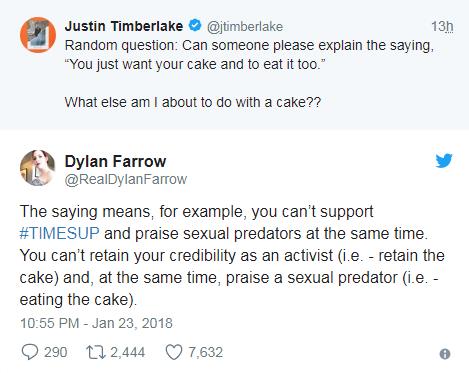Open Justin Timberlake's display name
The height and width of the screenshot is (373, 469).
124,26
